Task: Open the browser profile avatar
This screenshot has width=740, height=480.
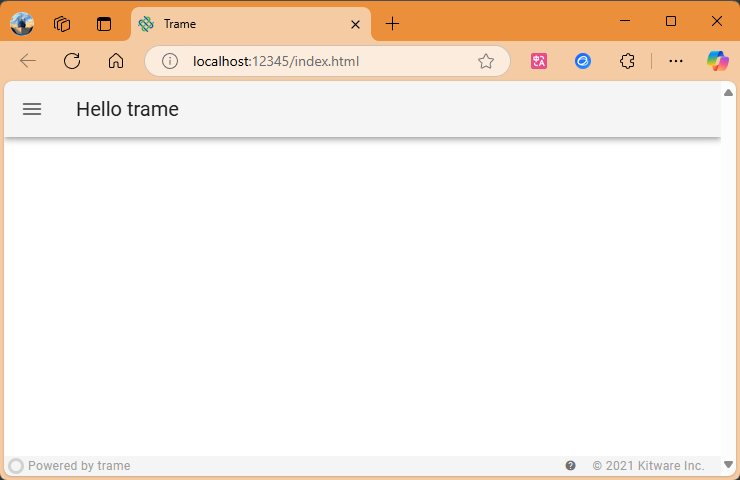Action: point(22,23)
